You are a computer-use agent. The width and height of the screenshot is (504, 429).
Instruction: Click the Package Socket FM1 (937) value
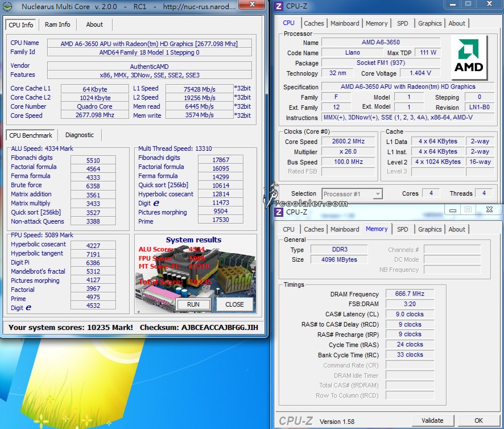click(381, 63)
